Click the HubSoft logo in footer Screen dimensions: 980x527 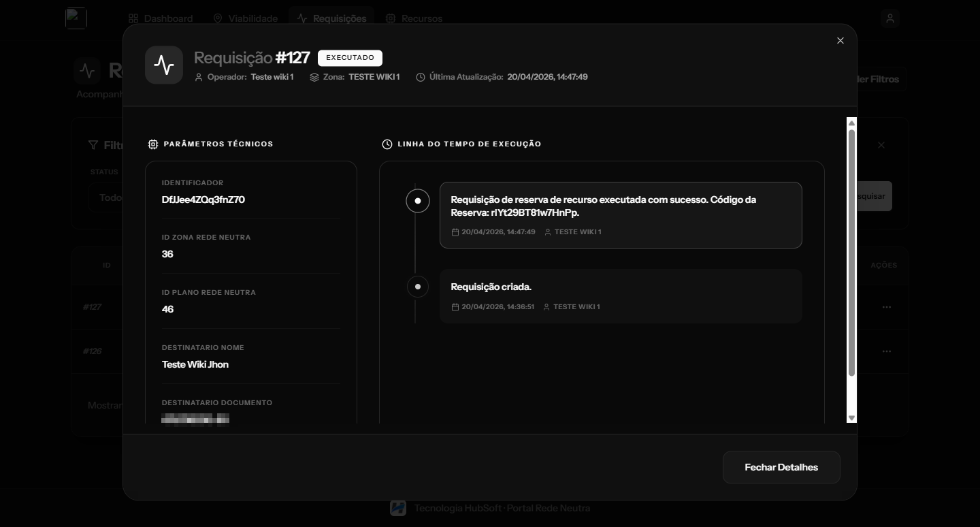pyautogui.click(x=398, y=508)
